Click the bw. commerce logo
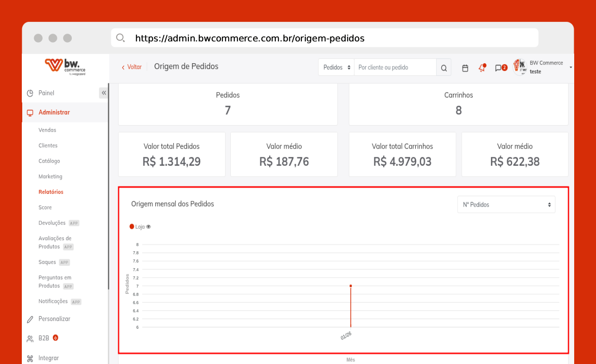596x364 pixels. (65, 67)
